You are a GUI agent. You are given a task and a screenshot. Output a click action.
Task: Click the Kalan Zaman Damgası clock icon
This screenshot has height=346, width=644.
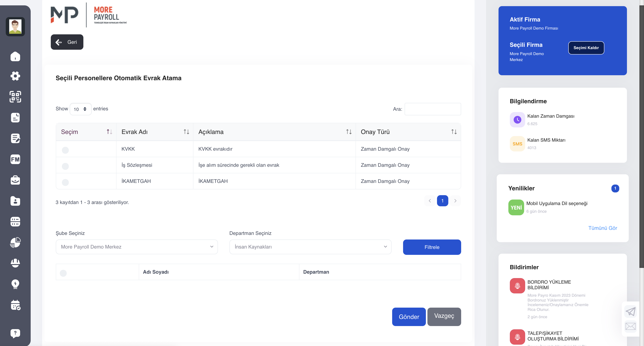pyautogui.click(x=517, y=120)
